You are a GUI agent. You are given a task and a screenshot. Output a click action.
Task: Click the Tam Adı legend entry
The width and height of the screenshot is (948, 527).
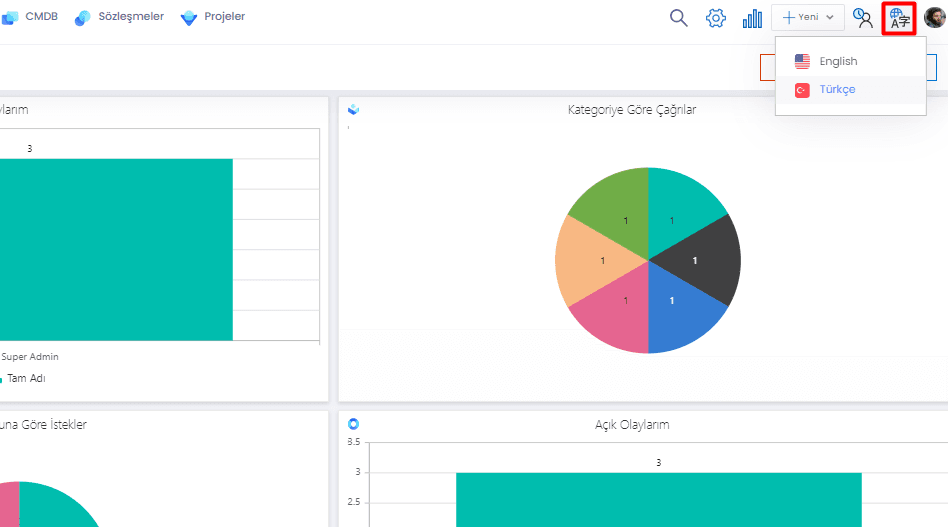click(x=23, y=378)
